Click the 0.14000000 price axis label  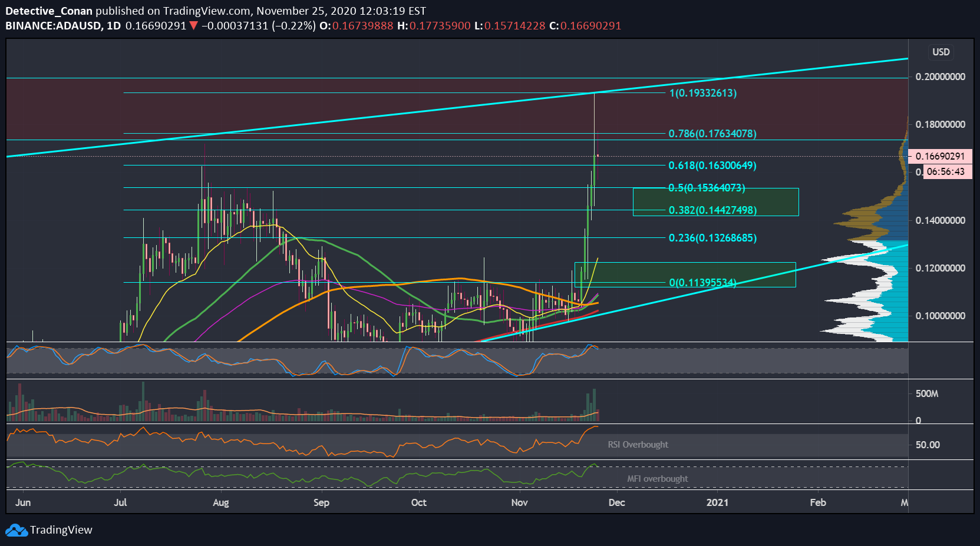pos(940,220)
